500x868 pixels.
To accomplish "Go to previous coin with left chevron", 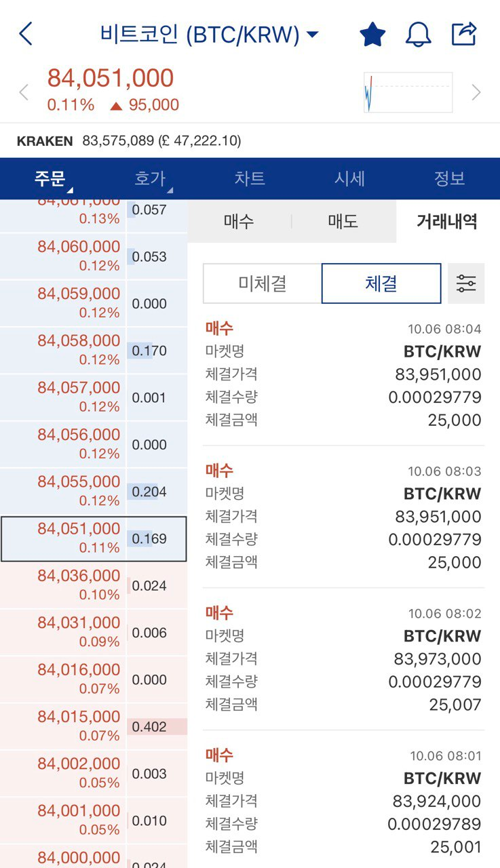I will pyautogui.click(x=24, y=92).
